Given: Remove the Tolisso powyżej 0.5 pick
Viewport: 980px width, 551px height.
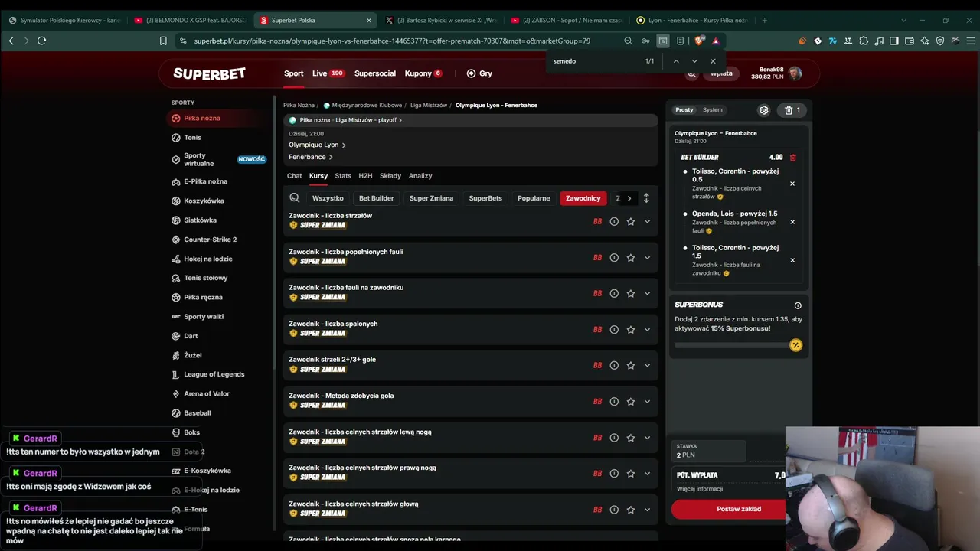Looking at the screenshot, I should pyautogui.click(x=792, y=184).
